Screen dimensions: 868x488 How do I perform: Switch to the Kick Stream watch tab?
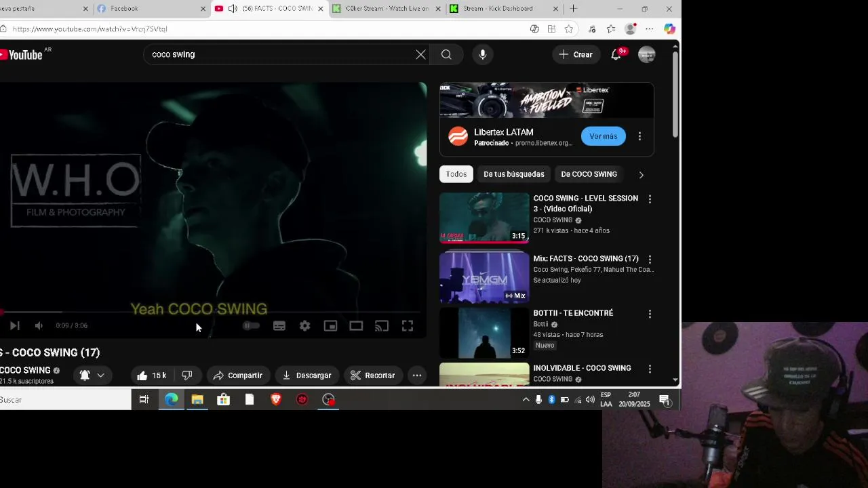click(387, 9)
